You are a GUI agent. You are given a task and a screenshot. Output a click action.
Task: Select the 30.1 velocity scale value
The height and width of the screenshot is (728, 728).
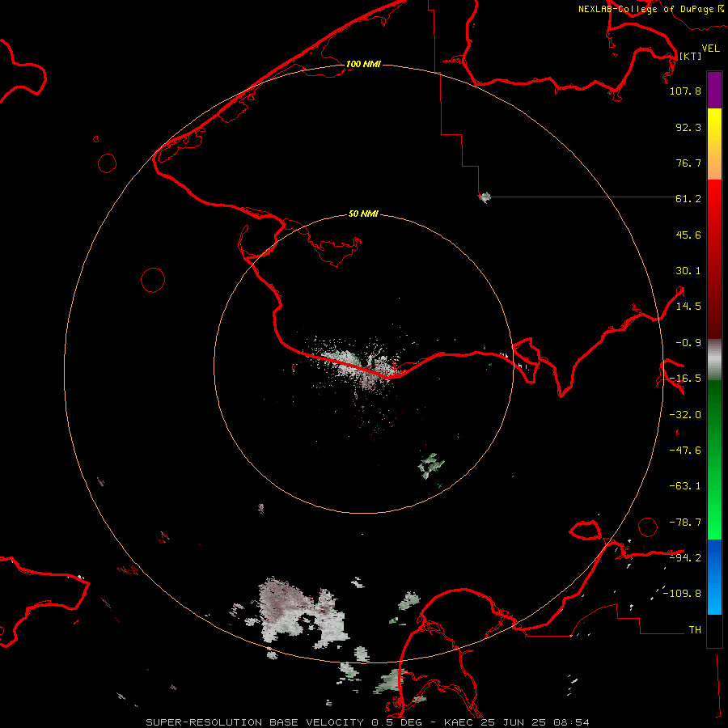pos(688,271)
